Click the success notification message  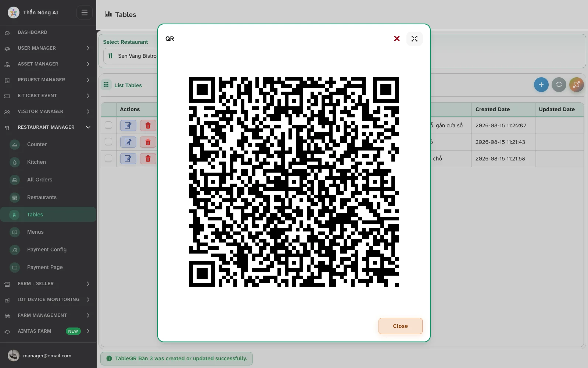(x=176, y=358)
